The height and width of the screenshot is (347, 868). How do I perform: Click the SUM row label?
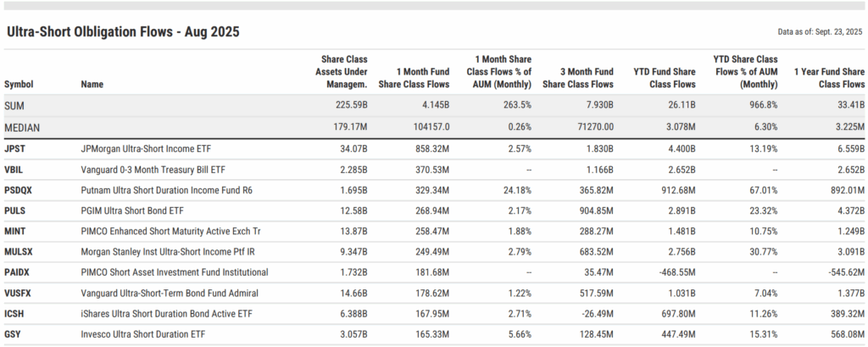pyautogui.click(x=14, y=105)
